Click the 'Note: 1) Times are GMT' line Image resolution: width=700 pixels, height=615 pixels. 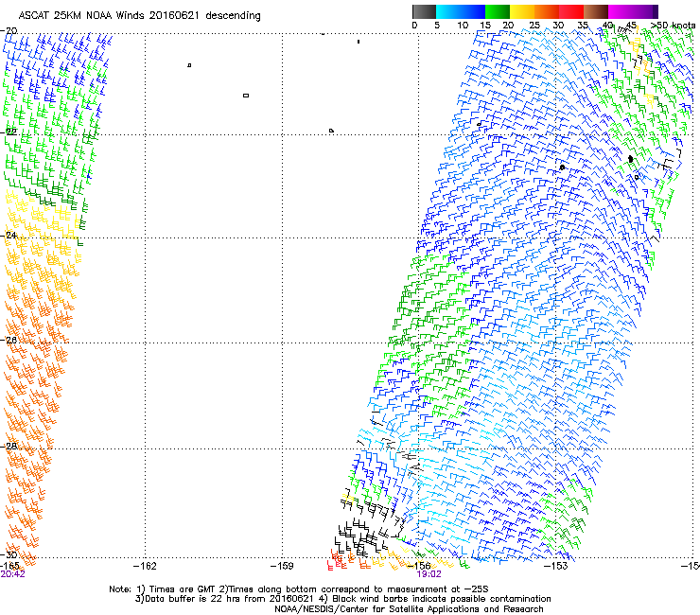click(x=299, y=589)
